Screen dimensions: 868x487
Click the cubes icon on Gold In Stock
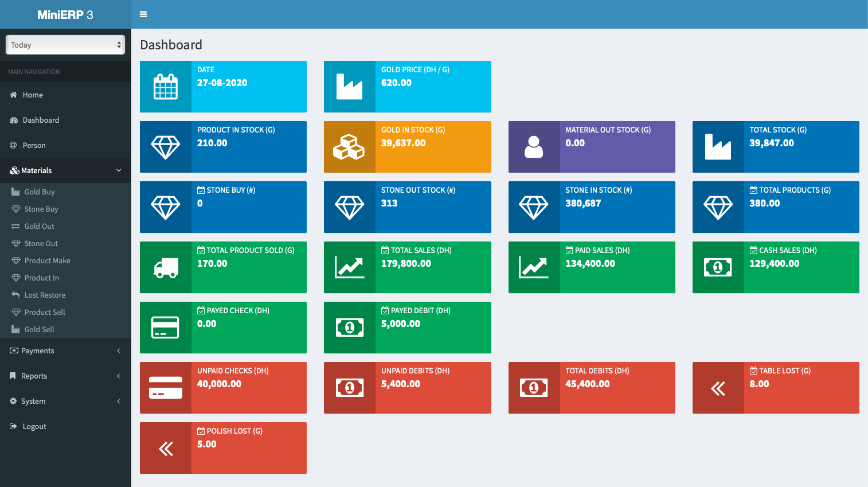click(x=349, y=147)
